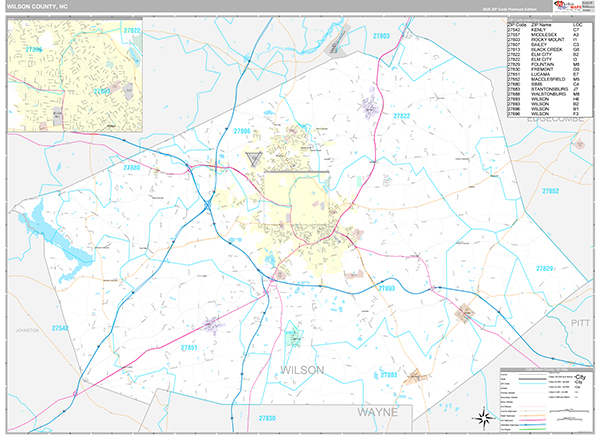Viewport: 600px width, 435px height.
Task: Click the pink US Highway line in legend
Action: pyautogui.click(x=533, y=420)
